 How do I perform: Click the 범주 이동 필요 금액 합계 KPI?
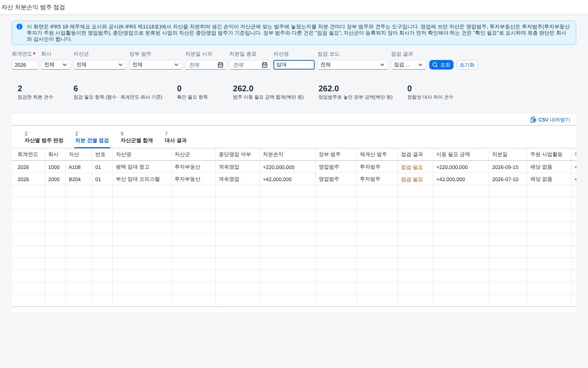(268, 92)
